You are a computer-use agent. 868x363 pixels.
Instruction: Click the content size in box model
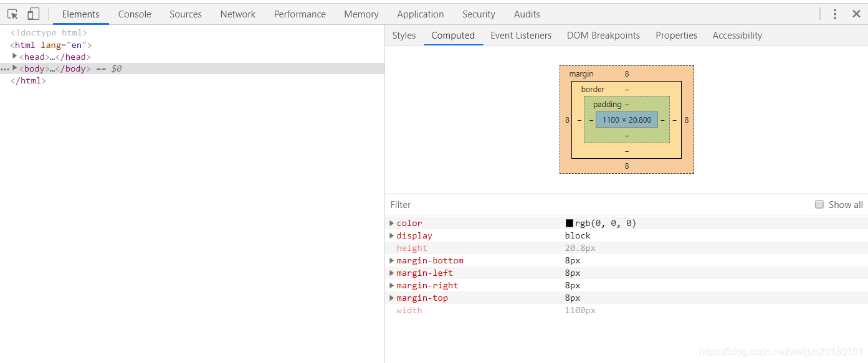coord(626,120)
